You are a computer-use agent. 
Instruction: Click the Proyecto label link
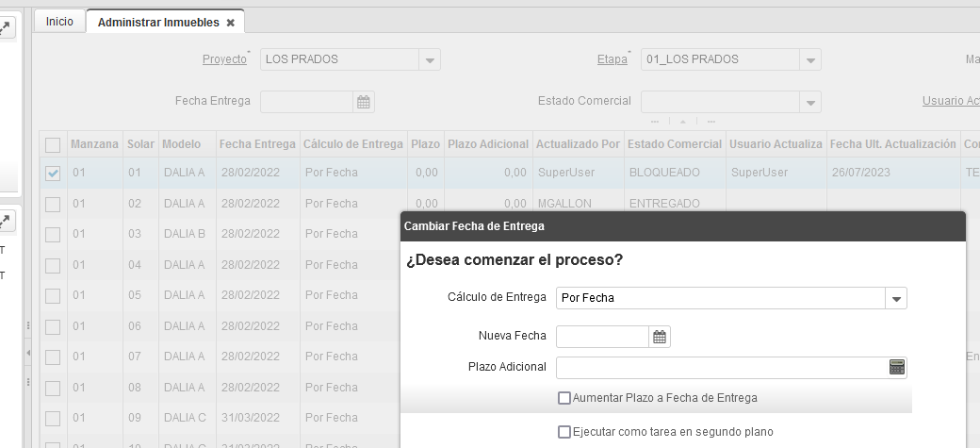tap(224, 59)
